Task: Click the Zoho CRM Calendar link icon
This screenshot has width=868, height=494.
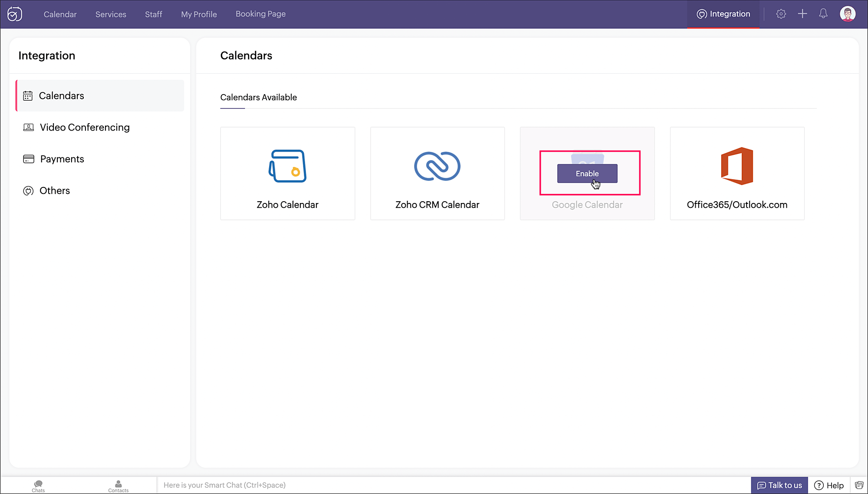Action: pos(437,166)
